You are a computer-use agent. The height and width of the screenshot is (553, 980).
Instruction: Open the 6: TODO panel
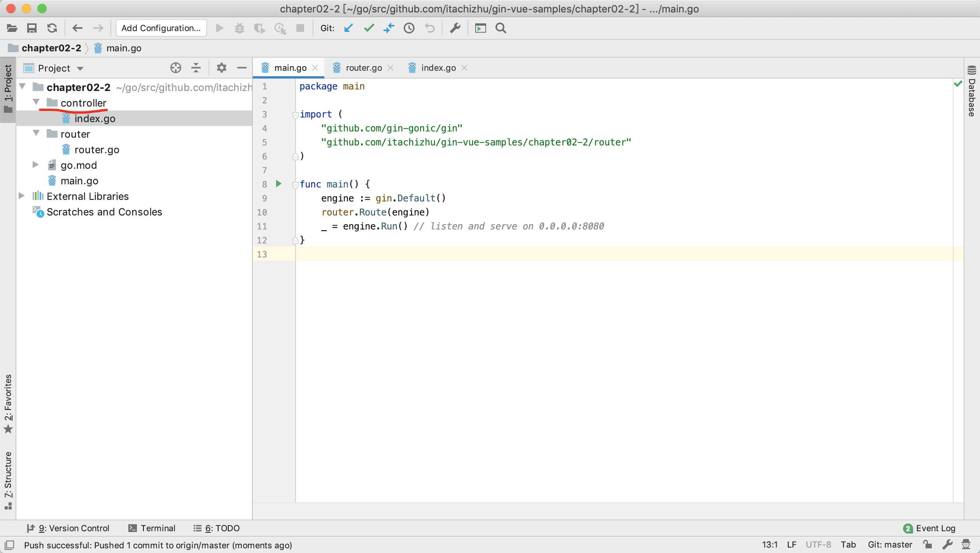[217, 528]
